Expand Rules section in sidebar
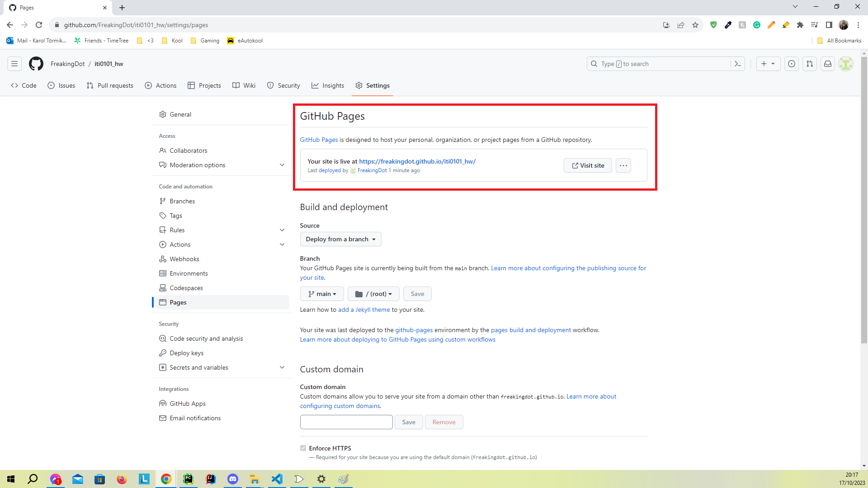 [x=282, y=230]
